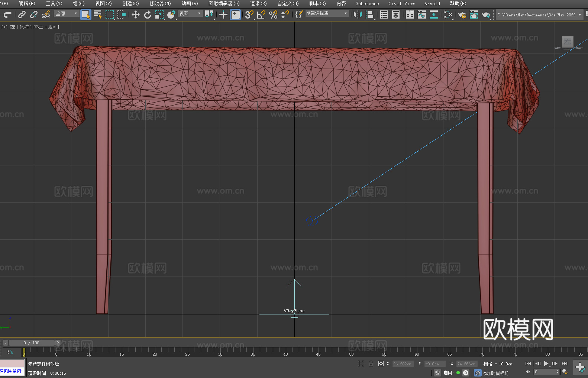Choose the Rectangular Selection Region tool
Image resolution: width=588 pixels, height=378 pixels.
coord(110,14)
